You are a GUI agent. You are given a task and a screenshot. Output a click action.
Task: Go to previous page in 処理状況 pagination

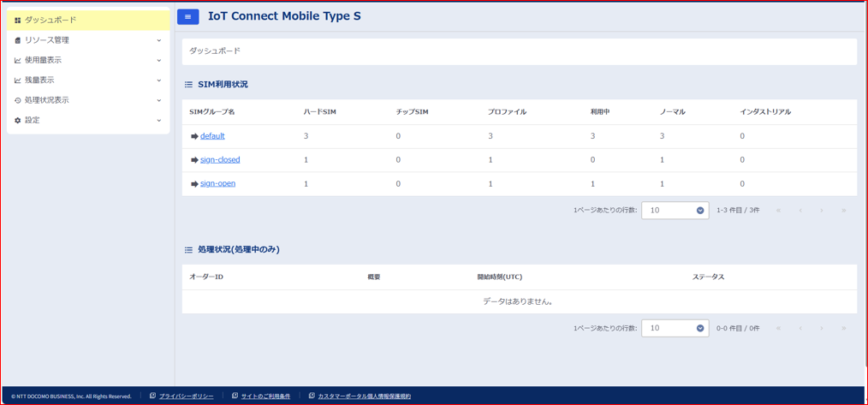pos(800,329)
